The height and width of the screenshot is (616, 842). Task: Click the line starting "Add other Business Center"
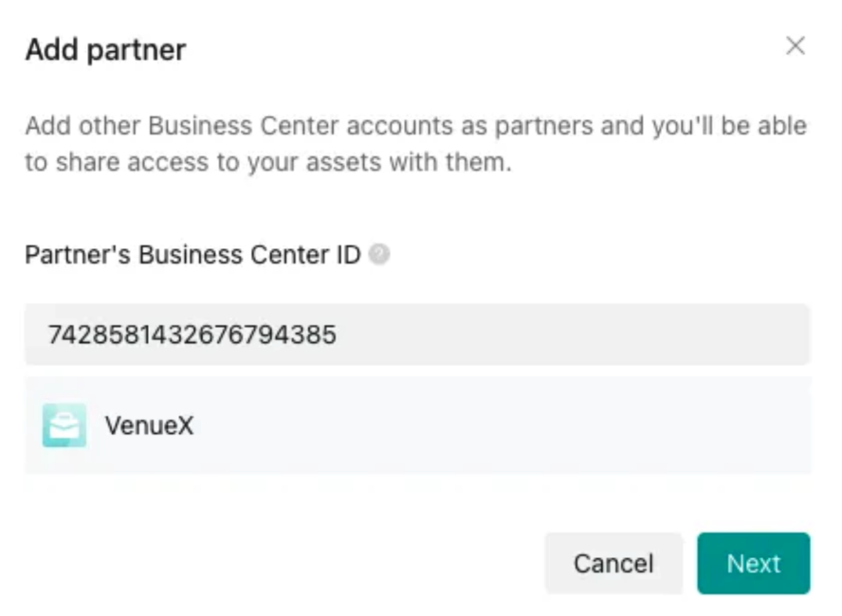click(x=415, y=126)
